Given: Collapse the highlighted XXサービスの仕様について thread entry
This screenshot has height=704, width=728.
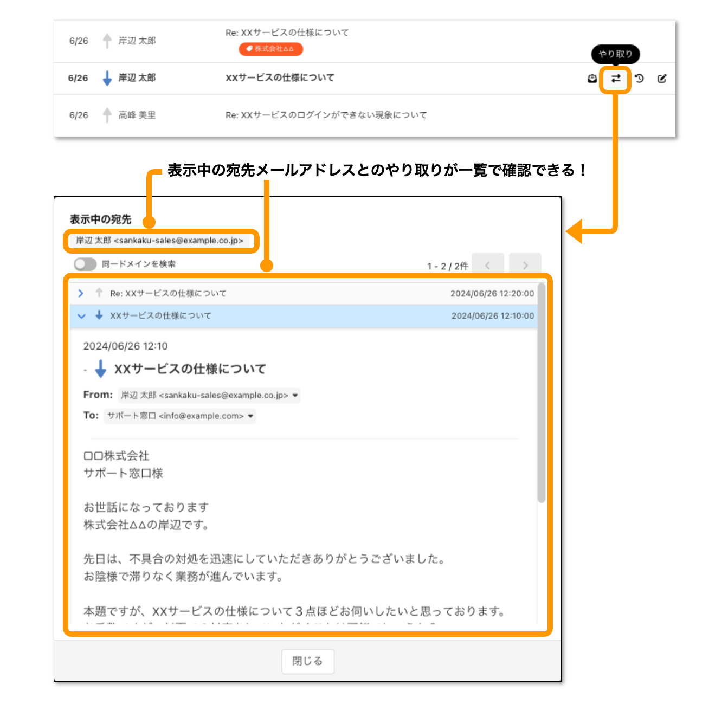Looking at the screenshot, I should pos(81,316).
